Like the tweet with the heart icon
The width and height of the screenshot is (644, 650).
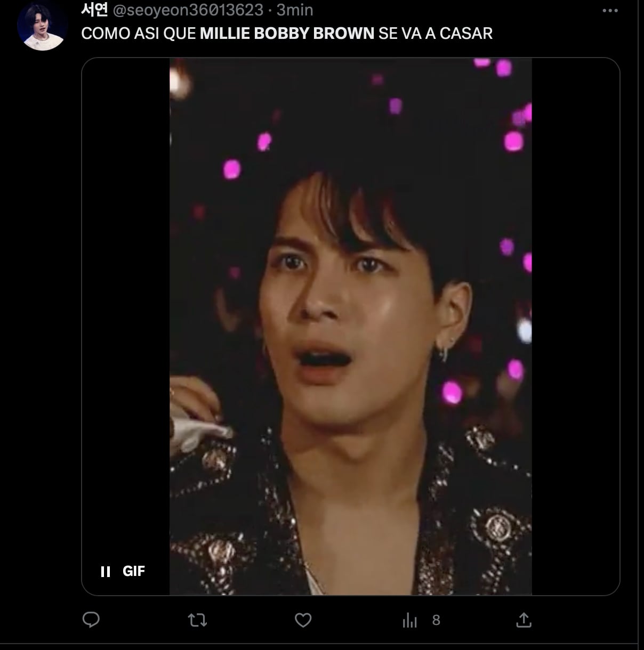point(303,620)
